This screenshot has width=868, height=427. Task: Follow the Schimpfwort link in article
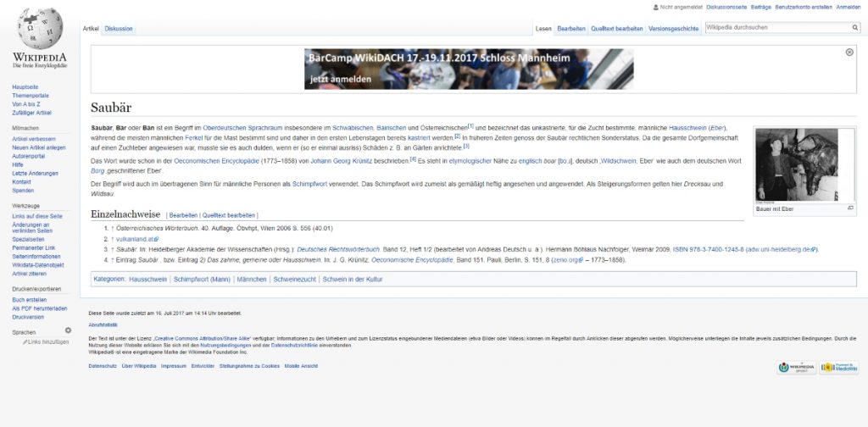(308, 184)
